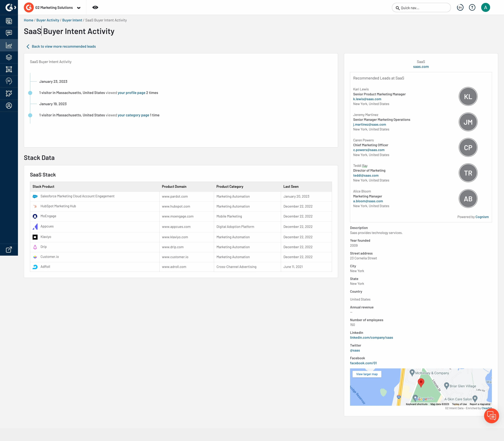The height and width of the screenshot is (441, 504).
Task: Email j.martinez@saas.com
Action: tap(370, 125)
